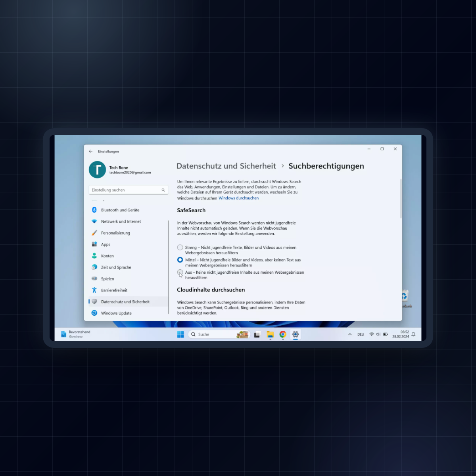Image resolution: width=476 pixels, height=476 pixels.
Task: Click the Tech Bone profile avatar
Action: tap(97, 170)
